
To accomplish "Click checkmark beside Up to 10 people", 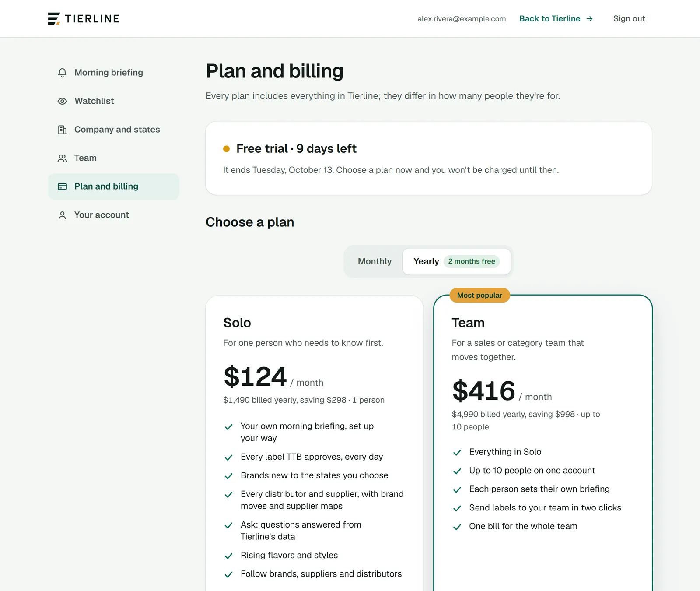I will tap(457, 471).
